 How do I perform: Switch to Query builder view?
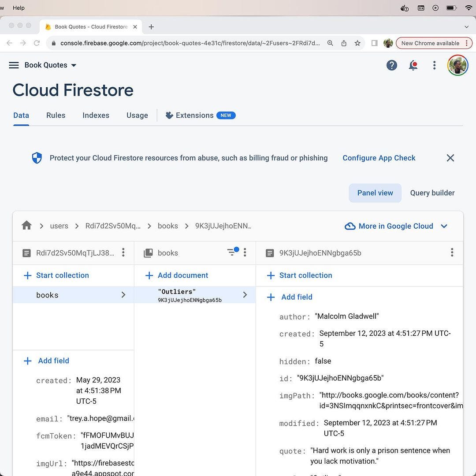[x=432, y=193]
